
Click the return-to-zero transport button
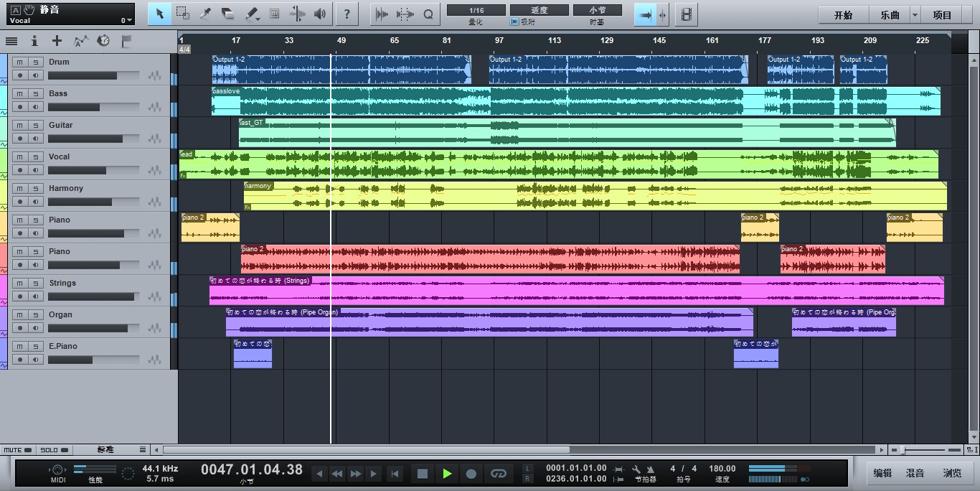pyautogui.click(x=395, y=474)
